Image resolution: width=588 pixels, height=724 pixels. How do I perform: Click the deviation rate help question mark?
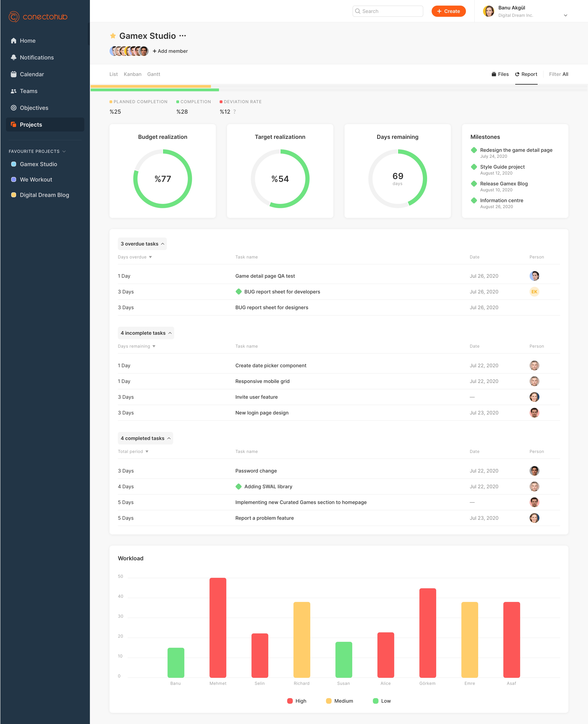[x=234, y=112]
